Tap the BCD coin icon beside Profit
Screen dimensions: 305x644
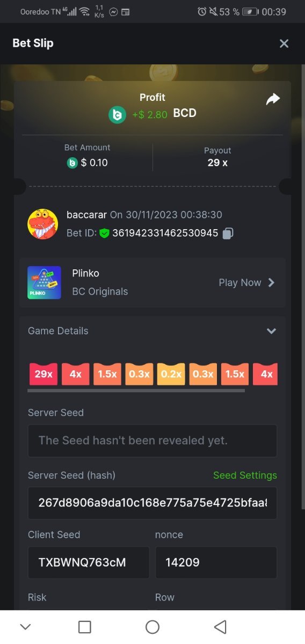point(117,115)
